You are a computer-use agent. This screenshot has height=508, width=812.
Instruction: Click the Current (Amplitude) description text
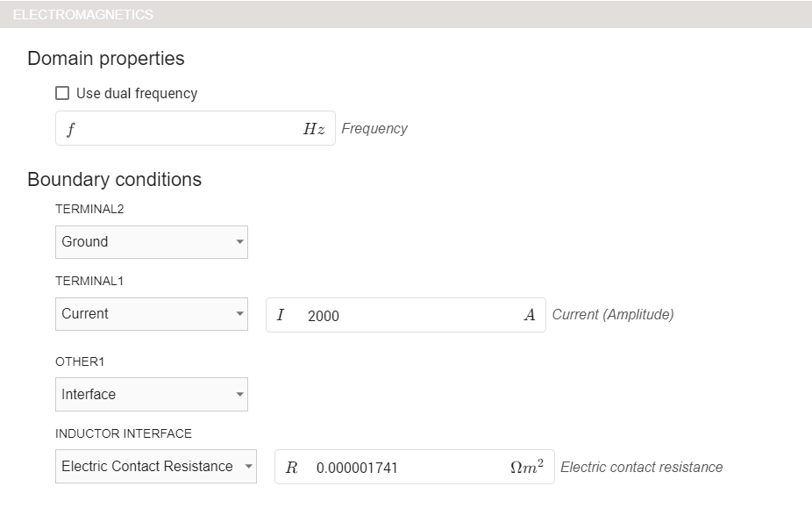613,315
